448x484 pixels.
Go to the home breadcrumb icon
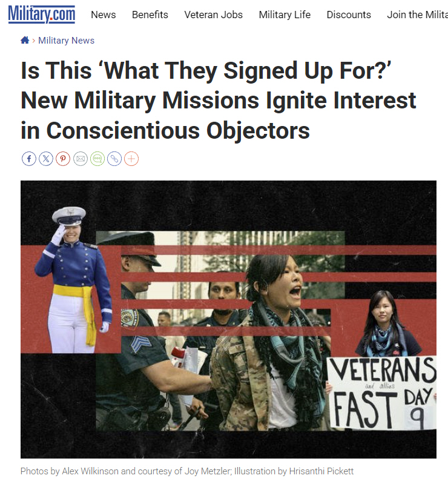click(25, 40)
